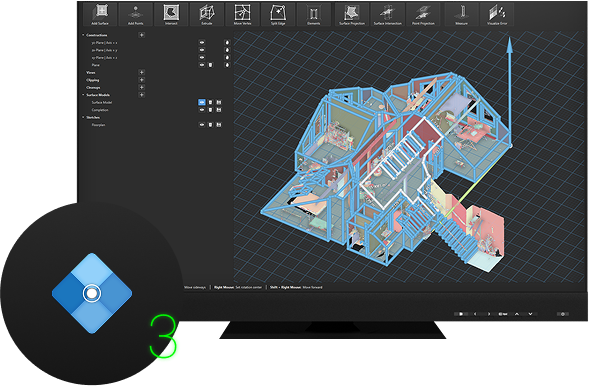The width and height of the screenshot is (603, 386).
Task: Pick the Move Vertex tool
Action: point(242,15)
